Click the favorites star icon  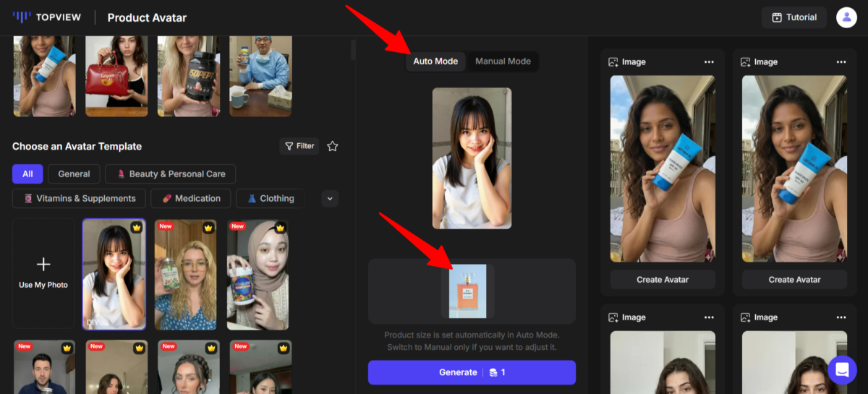point(333,146)
